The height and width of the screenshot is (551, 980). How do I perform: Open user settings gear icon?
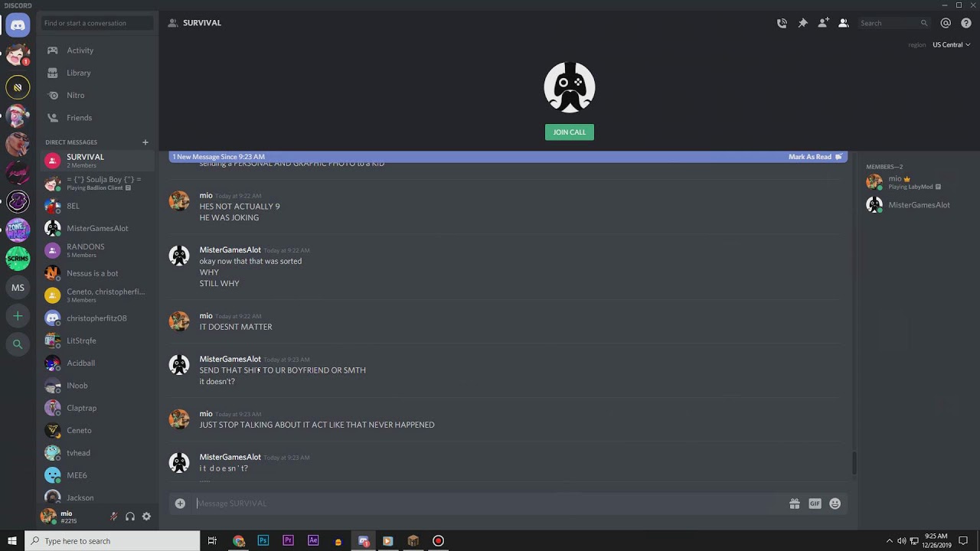(146, 517)
